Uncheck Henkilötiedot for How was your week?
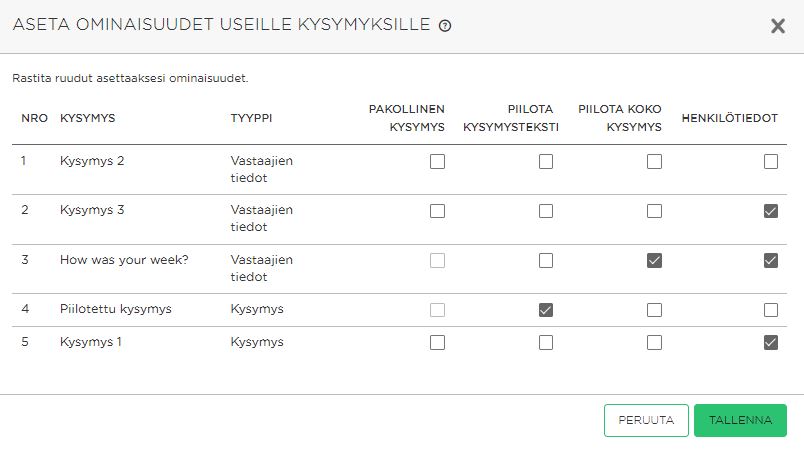 coord(771,260)
